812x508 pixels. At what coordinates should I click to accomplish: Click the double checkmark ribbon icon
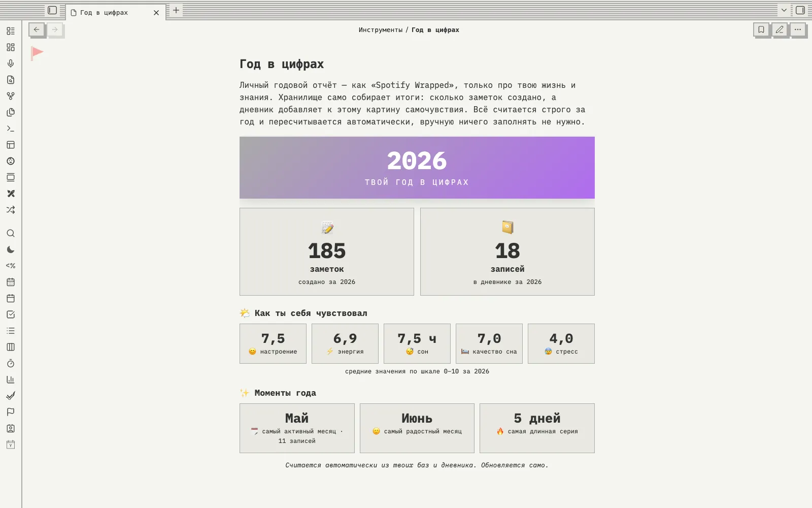click(x=11, y=396)
